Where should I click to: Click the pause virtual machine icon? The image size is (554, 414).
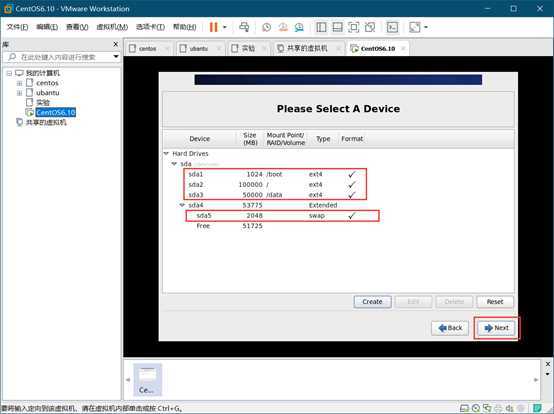pos(213,27)
